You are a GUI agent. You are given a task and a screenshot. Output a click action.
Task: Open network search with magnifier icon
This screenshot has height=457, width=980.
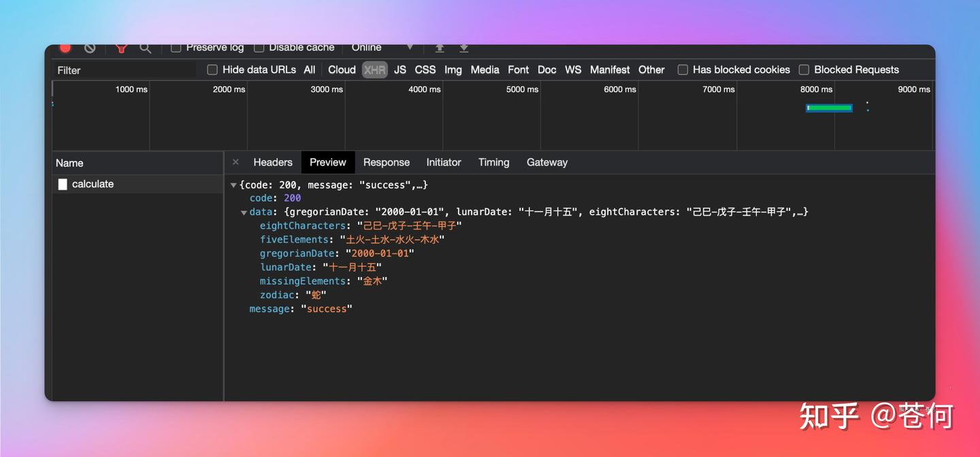tap(145, 48)
